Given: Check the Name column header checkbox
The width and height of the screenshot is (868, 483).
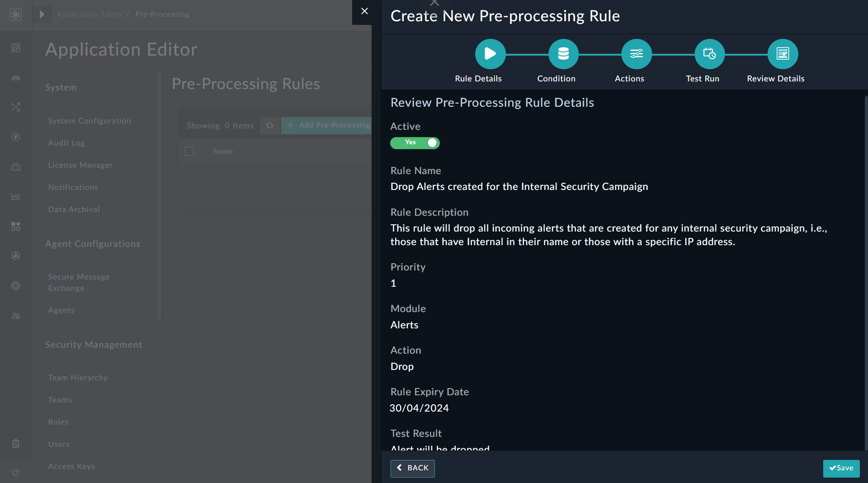Looking at the screenshot, I should 189,151.
